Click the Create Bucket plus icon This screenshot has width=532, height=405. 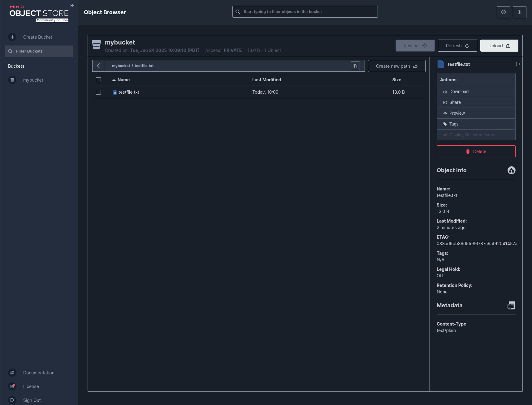click(x=12, y=37)
